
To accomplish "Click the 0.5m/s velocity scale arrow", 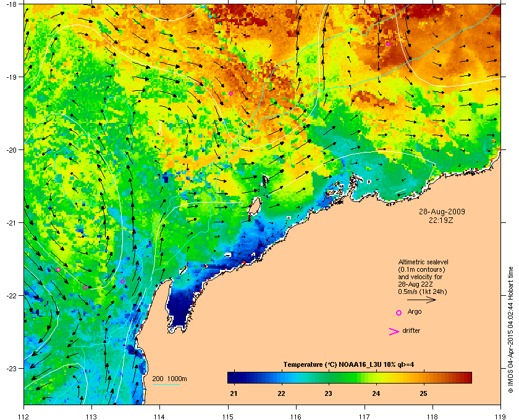I will click(421, 300).
